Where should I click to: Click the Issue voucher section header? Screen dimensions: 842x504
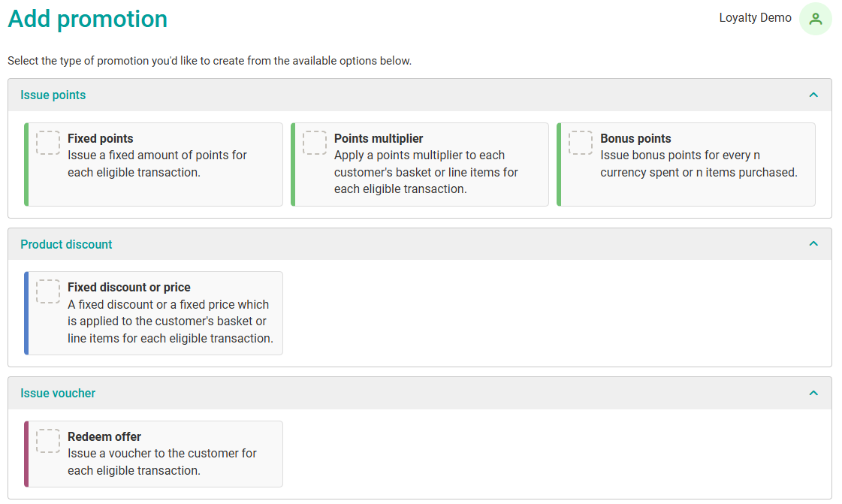[x=58, y=393]
